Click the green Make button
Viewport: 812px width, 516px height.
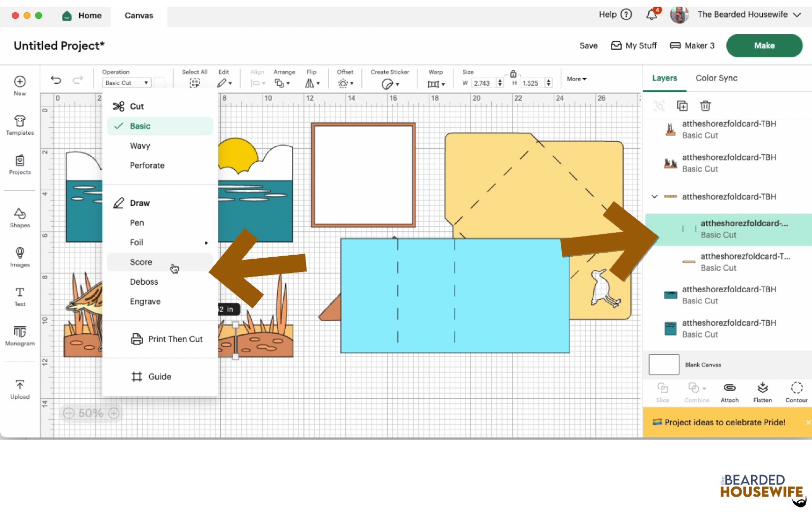click(764, 46)
